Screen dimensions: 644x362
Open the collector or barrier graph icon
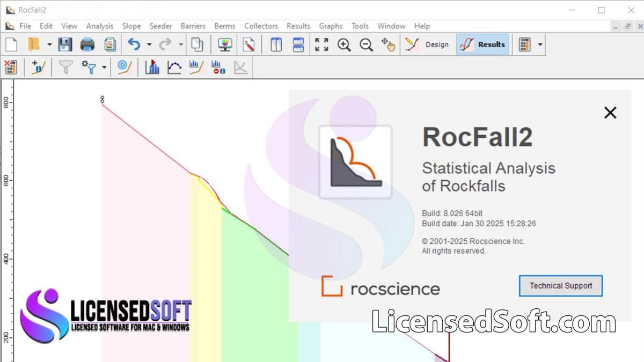(x=218, y=67)
